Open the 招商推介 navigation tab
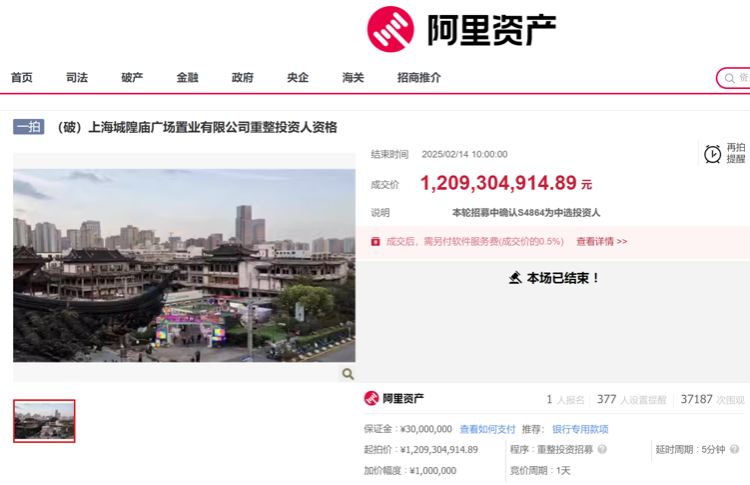The height and width of the screenshot is (485, 750). [x=419, y=77]
